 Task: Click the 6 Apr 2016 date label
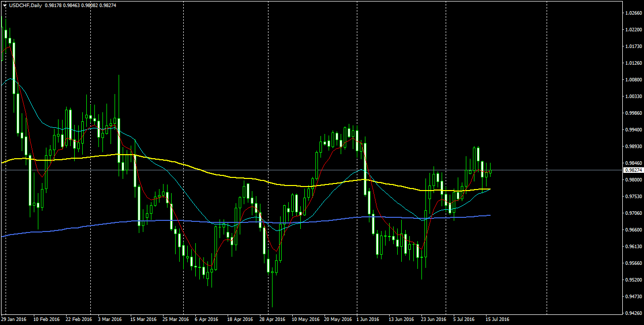(x=206, y=319)
